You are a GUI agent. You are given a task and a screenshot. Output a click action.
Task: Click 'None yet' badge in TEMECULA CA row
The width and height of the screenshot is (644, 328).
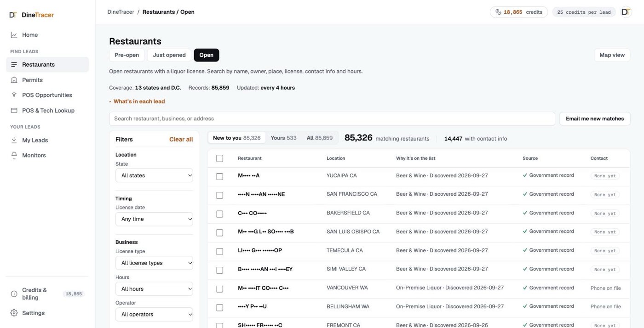(x=605, y=251)
